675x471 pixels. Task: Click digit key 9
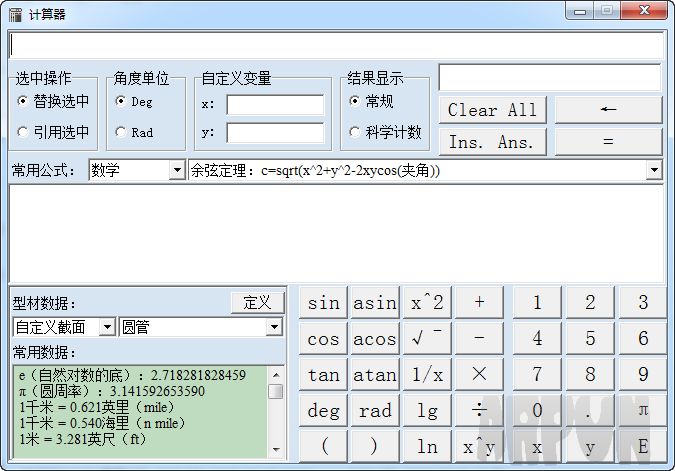643,375
